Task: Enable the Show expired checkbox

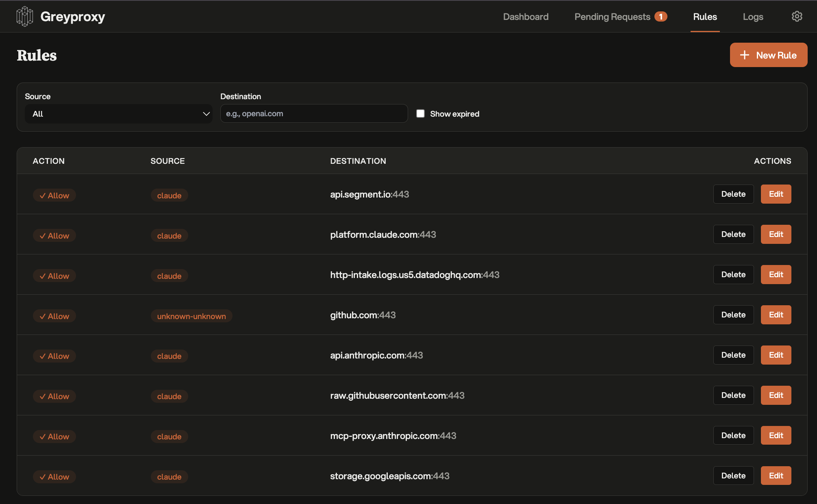Action: coord(421,114)
